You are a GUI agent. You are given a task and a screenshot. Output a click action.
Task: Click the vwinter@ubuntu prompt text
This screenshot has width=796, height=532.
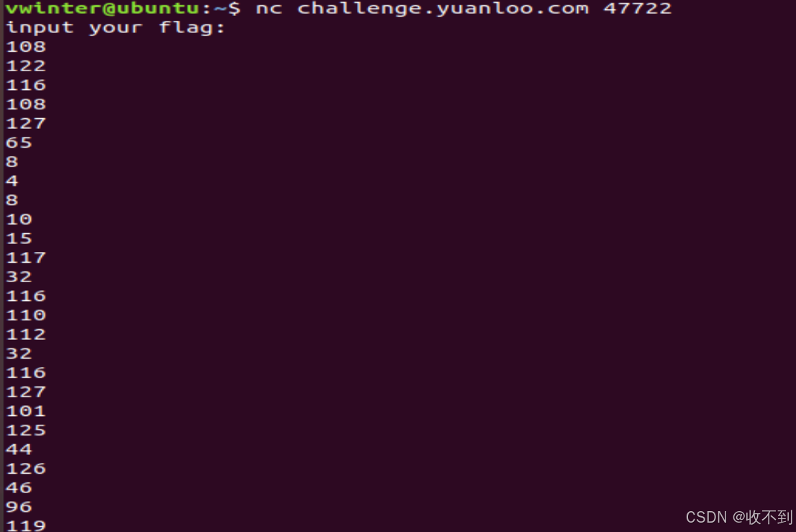[103, 8]
